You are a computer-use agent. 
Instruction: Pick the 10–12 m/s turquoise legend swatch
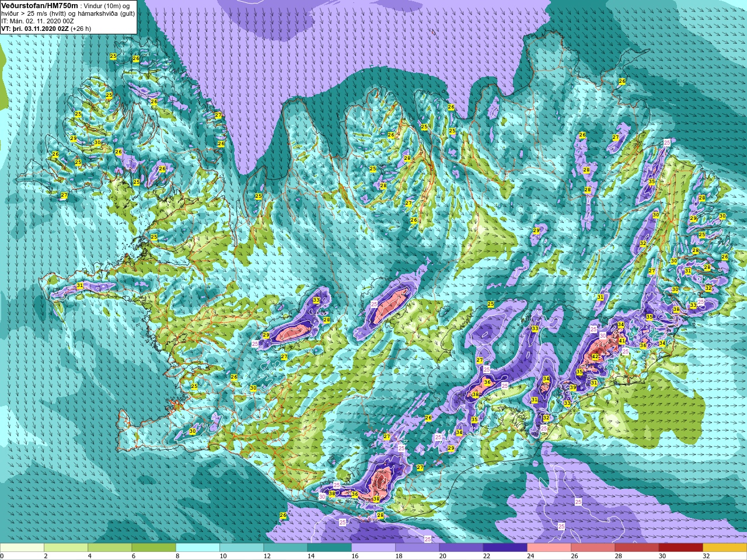click(x=242, y=548)
